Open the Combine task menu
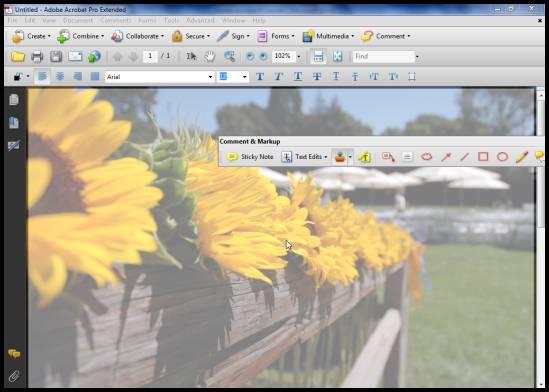549x392 pixels. click(81, 36)
